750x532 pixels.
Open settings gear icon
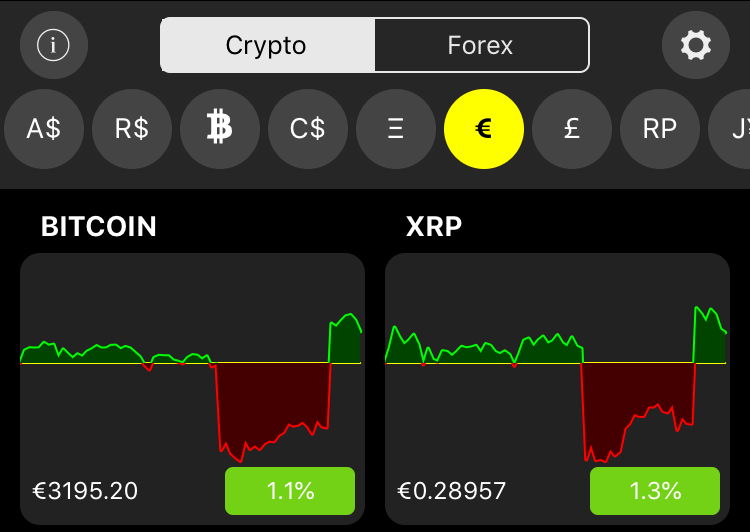click(x=695, y=45)
